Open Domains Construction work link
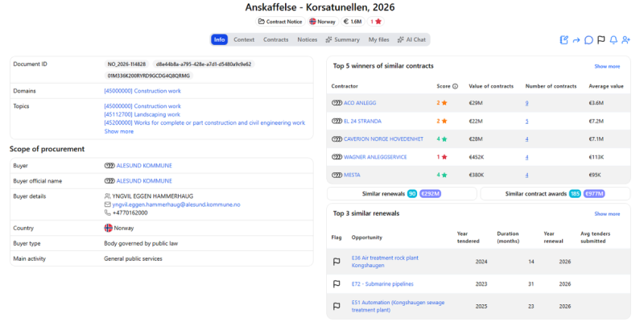Image resolution: width=644 pixels, height=322 pixels. click(x=142, y=91)
